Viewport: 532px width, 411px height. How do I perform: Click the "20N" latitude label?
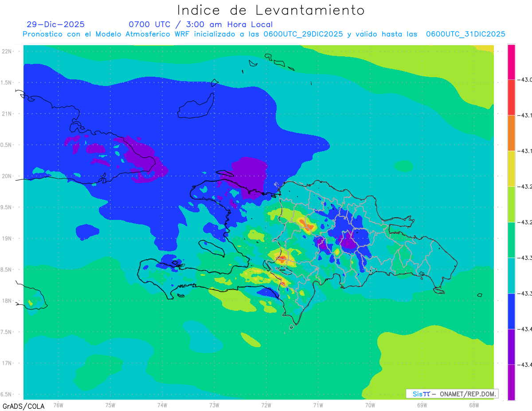(x=8, y=176)
